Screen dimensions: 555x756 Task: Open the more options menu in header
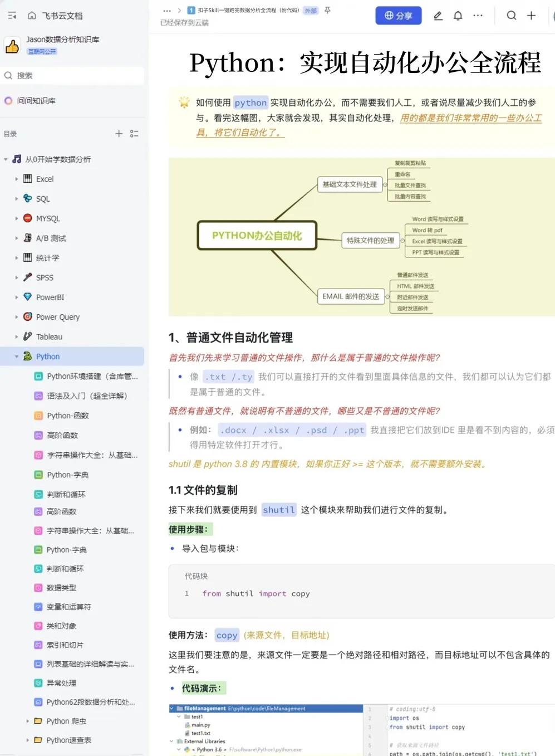tap(478, 16)
